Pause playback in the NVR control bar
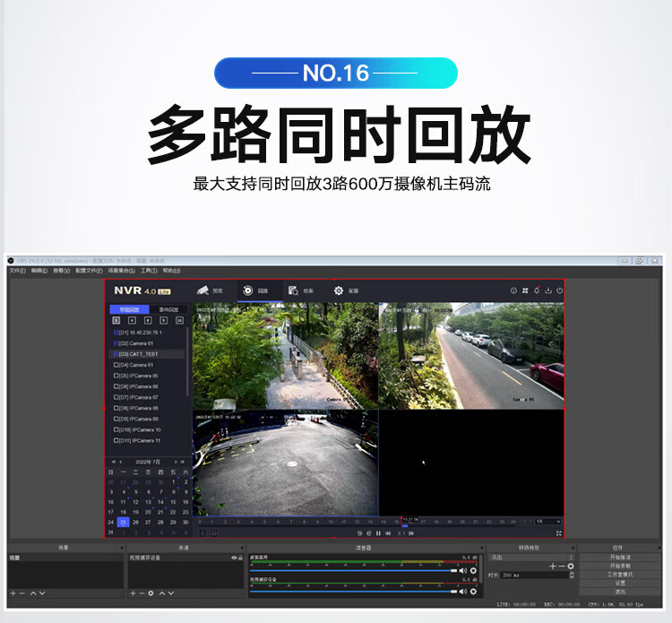 coord(378,533)
